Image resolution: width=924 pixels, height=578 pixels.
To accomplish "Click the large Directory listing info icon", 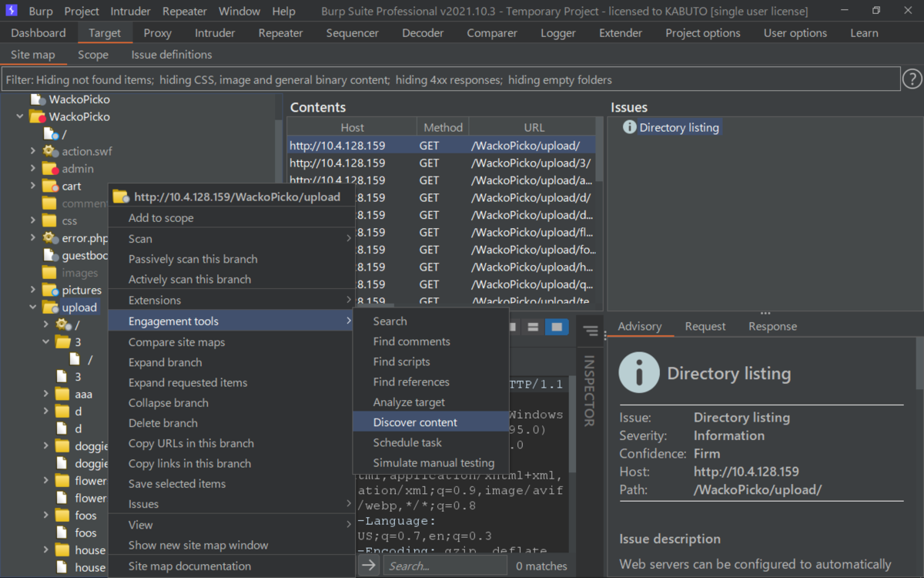I will (x=639, y=373).
